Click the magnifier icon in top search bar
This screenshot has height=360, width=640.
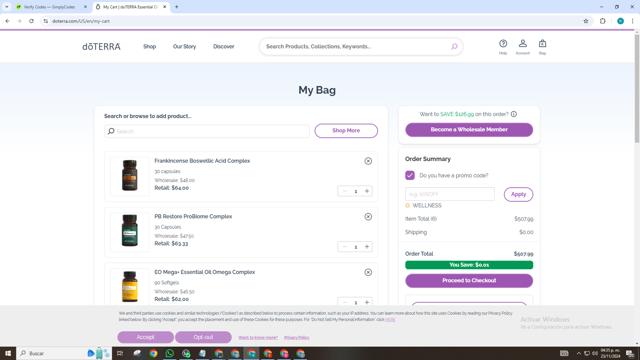pyautogui.click(x=454, y=47)
